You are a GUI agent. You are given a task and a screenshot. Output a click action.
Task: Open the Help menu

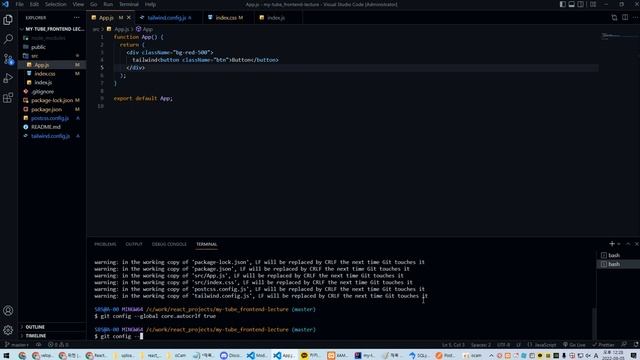click(151, 4)
